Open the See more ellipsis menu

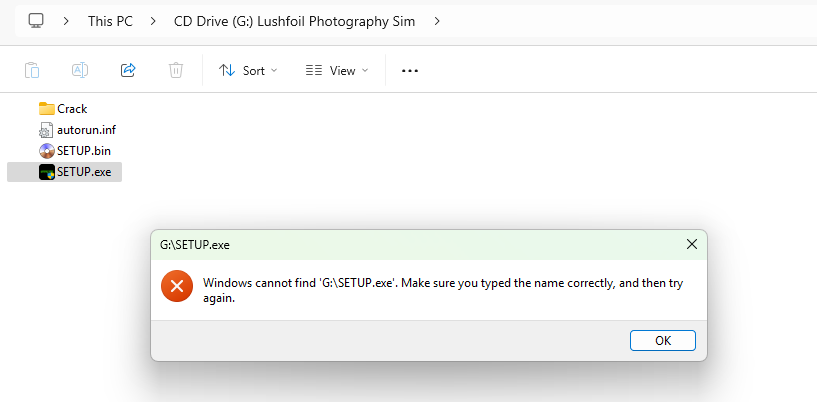click(409, 71)
